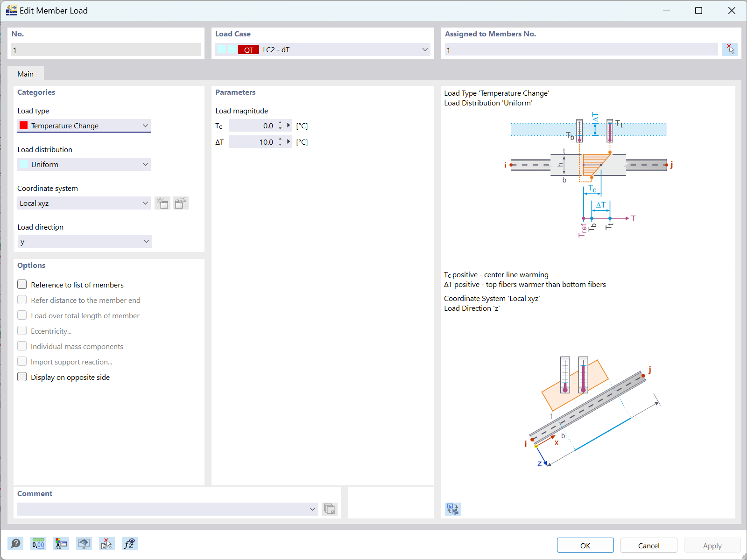Create a new coordinate system via star icon

[x=162, y=203]
